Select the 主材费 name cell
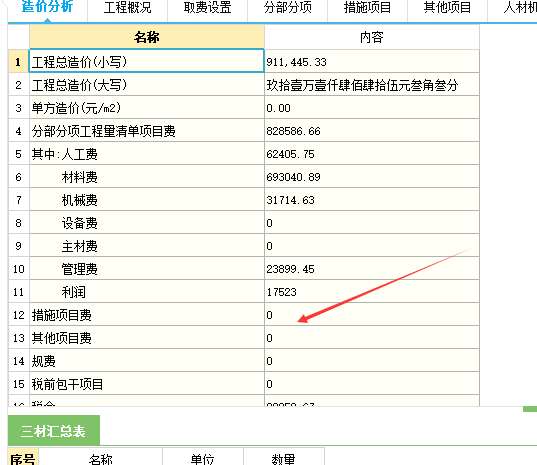This screenshot has height=465, width=537. click(147, 246)
